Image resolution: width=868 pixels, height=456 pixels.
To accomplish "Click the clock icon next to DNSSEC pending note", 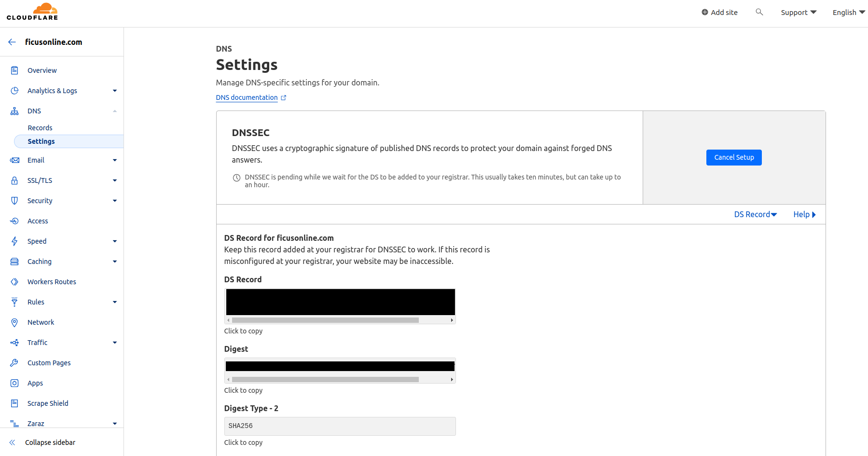I will 236,178.
